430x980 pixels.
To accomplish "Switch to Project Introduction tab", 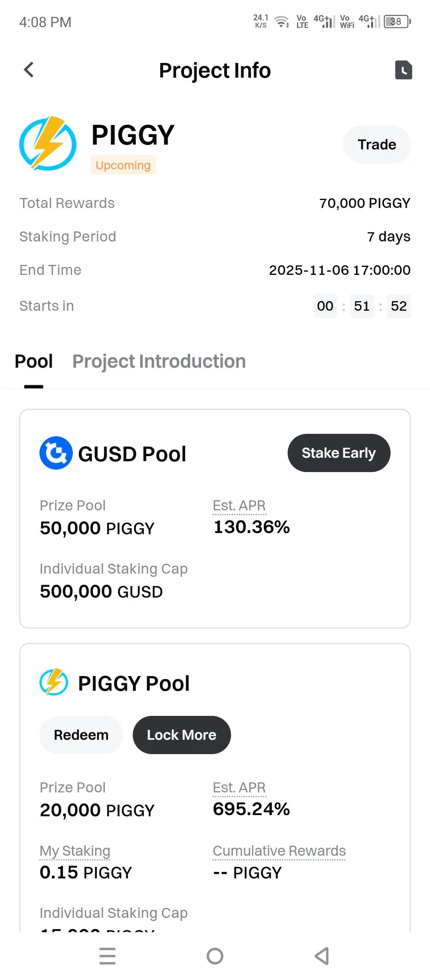I will coord(159,362).
